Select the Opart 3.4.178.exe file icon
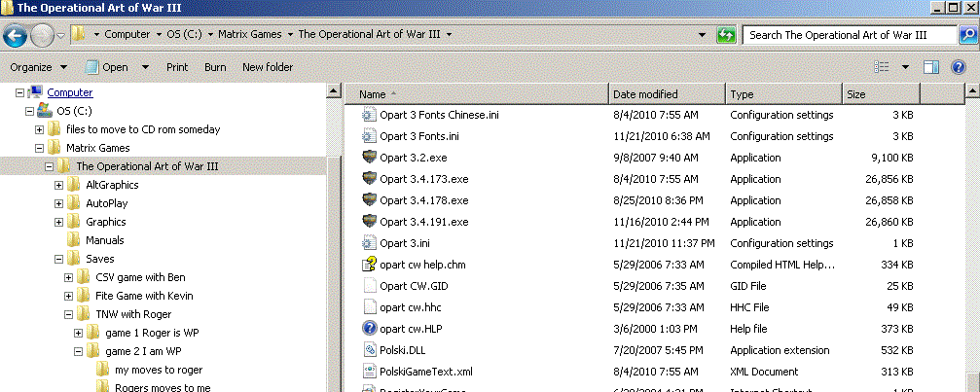The width and height of the screenshot is (980, 392). [x=370, y=199]
